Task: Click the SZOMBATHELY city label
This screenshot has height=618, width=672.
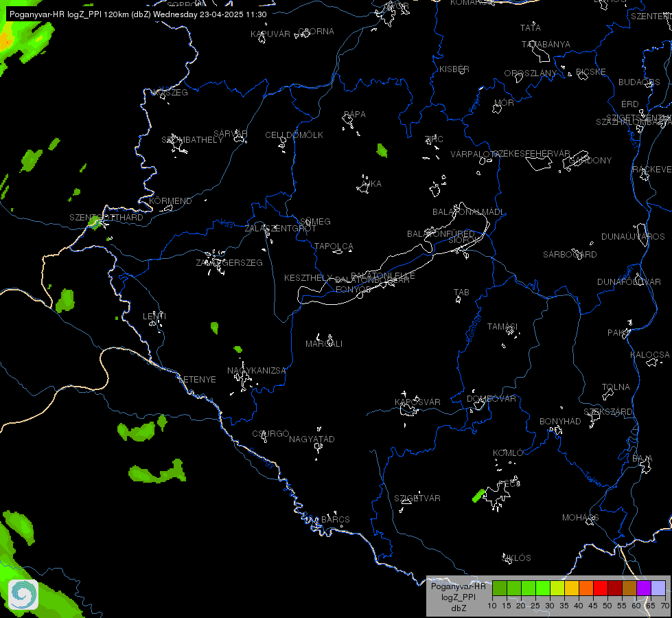Action: (192, 140)
